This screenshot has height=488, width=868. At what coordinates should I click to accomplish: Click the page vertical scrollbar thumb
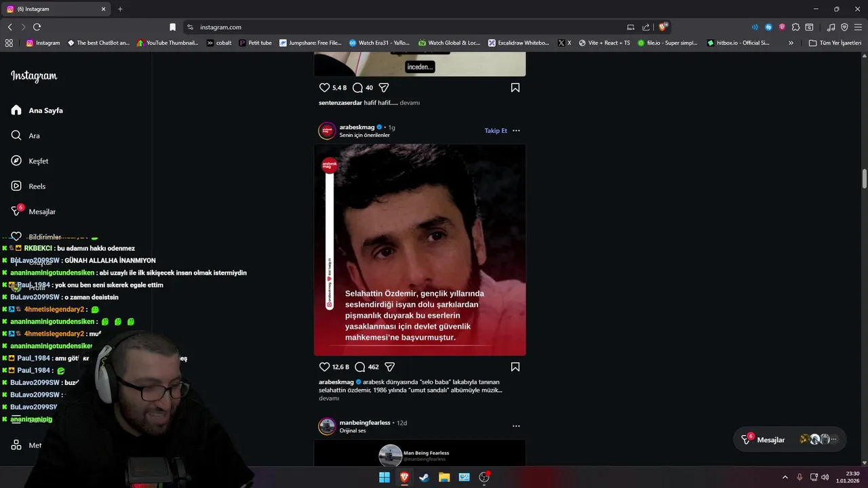[865, 179]
